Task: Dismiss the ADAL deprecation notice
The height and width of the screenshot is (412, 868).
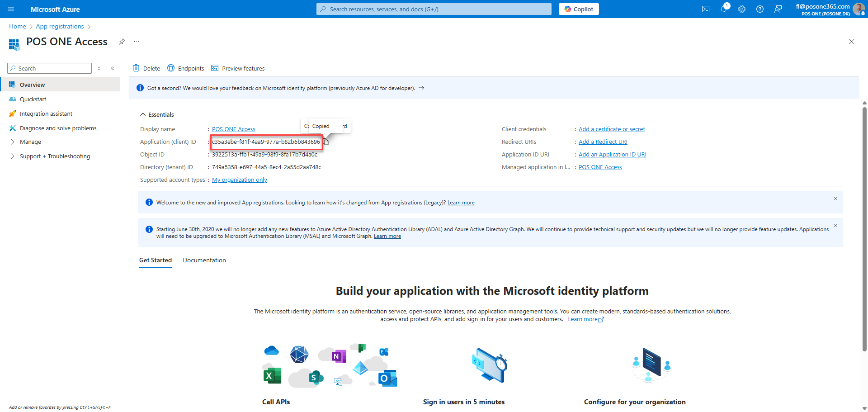Action: [835, 226]
